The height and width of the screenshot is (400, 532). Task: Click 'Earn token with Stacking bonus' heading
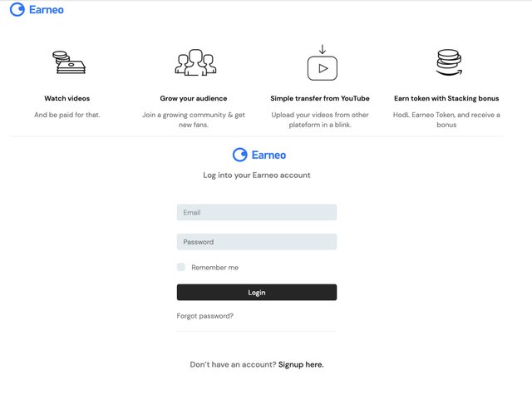click(446, 98)
